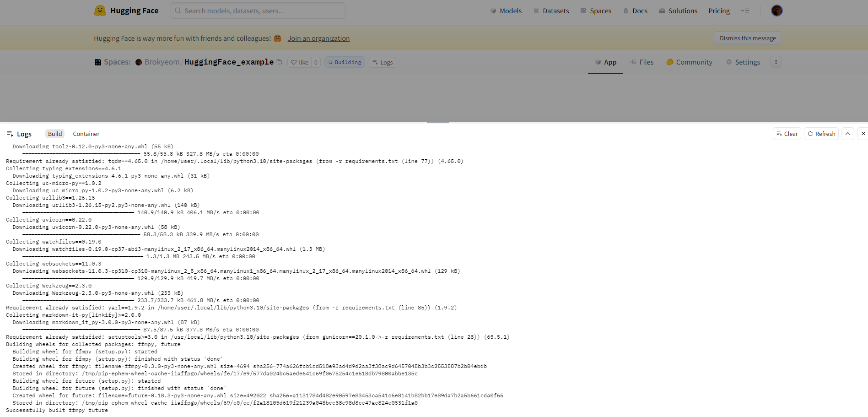Switch to the Community tab
This screenshot has width=868, height=417.
point(689,62)
